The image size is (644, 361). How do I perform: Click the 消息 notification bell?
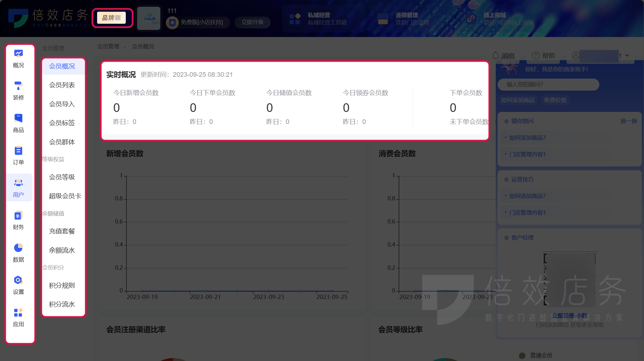click(503, 56)
